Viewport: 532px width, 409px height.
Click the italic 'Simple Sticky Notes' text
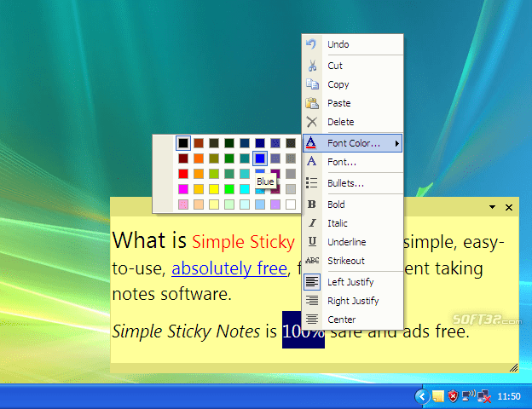point(186,331)
